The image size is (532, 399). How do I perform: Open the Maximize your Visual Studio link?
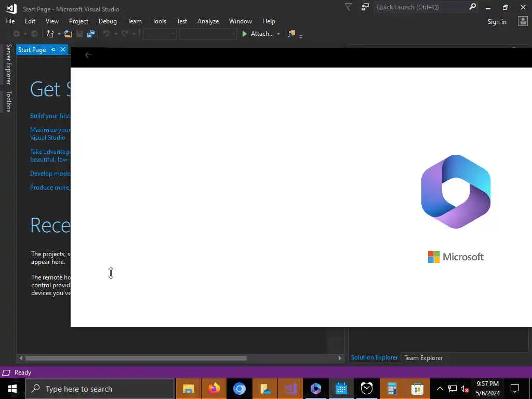click(x=50, y=134)
